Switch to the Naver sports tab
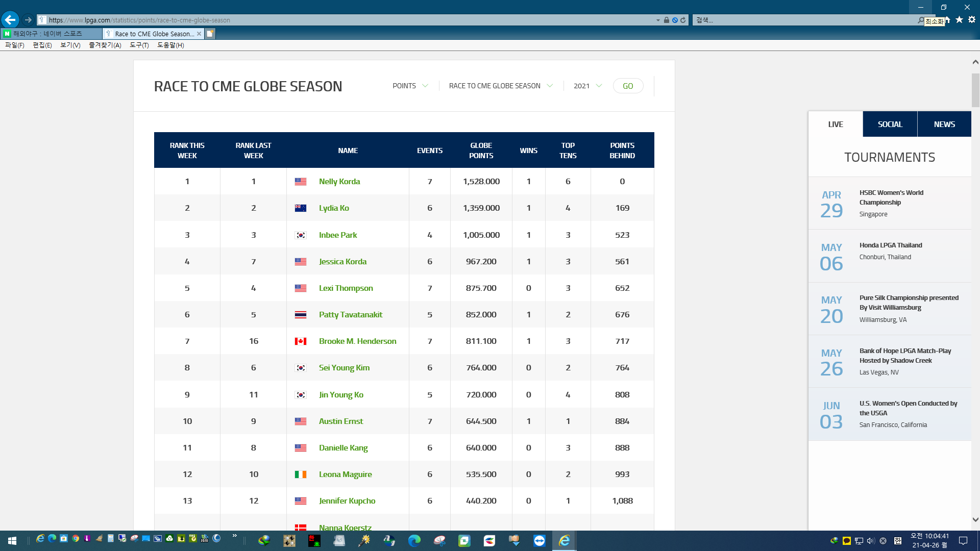 (x=51, y=34)
